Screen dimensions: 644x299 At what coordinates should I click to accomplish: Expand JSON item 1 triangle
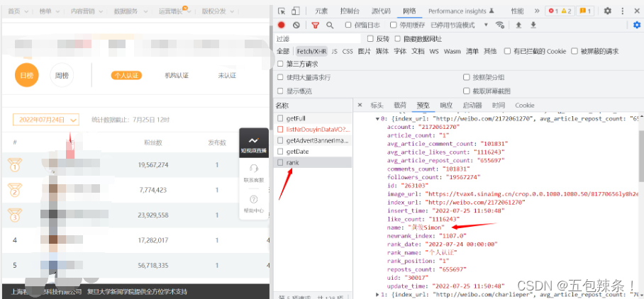[x=377, y=294]
